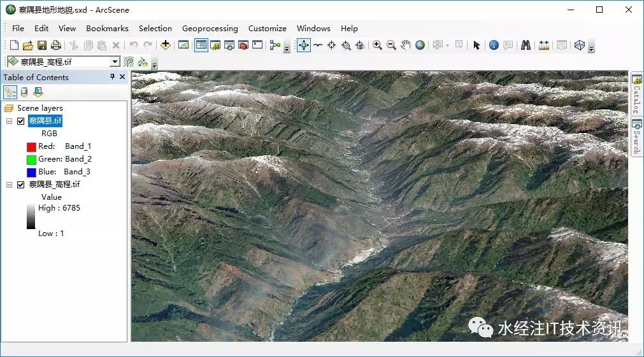This screenshot has width=644, height=357.
Task: Select the Navigate tool
Action: tap(303, 45)
